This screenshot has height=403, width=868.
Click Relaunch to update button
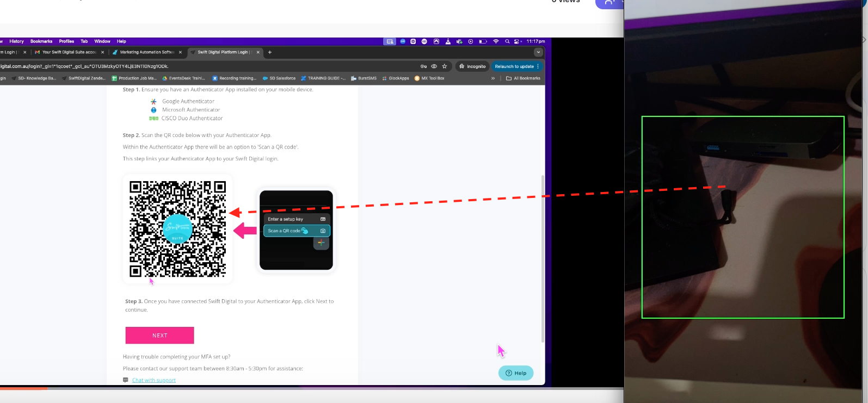[516, 66]
